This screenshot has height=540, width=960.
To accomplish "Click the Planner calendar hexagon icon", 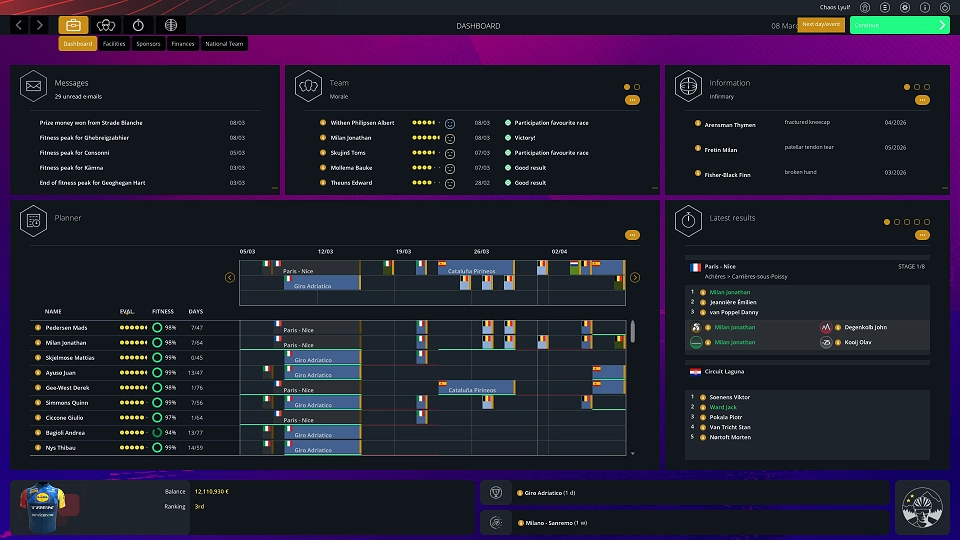I will pyautogui.click(x=34, y=221).
